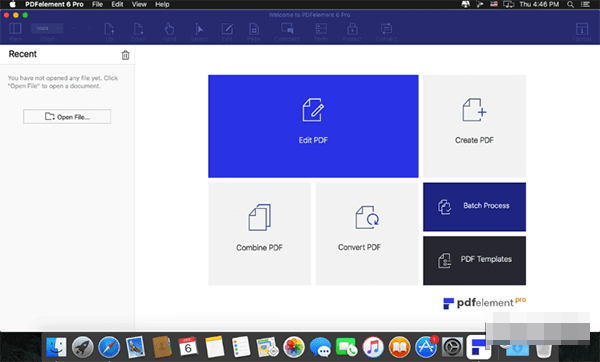Open the Edit PDF tile
The width and height of the screenshot is (600, 362).
coord(313,126)
